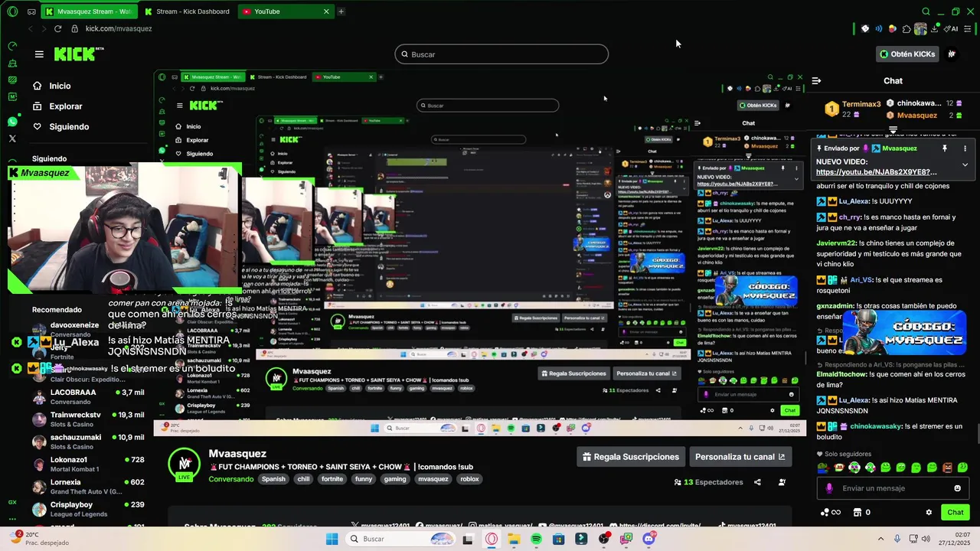Insert the angry brown face emote
Screen dimensions: 980x551
[x=947, y=467]
